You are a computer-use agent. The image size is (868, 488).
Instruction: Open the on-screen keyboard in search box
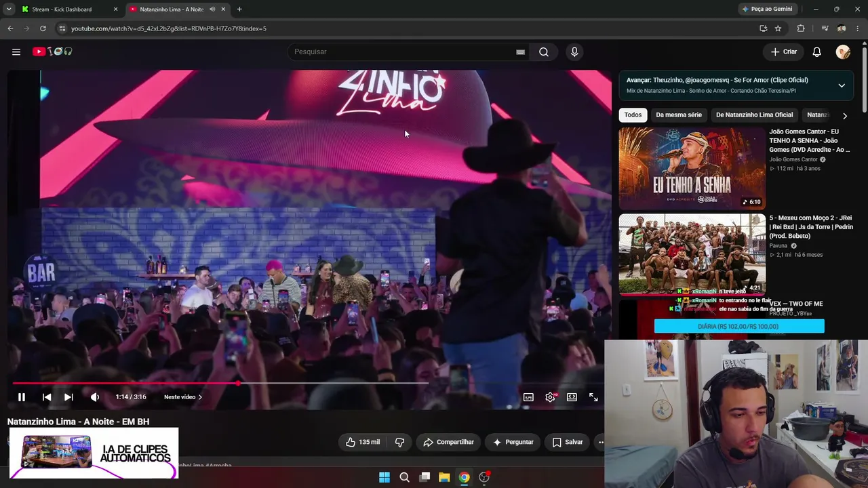(520, 52)
